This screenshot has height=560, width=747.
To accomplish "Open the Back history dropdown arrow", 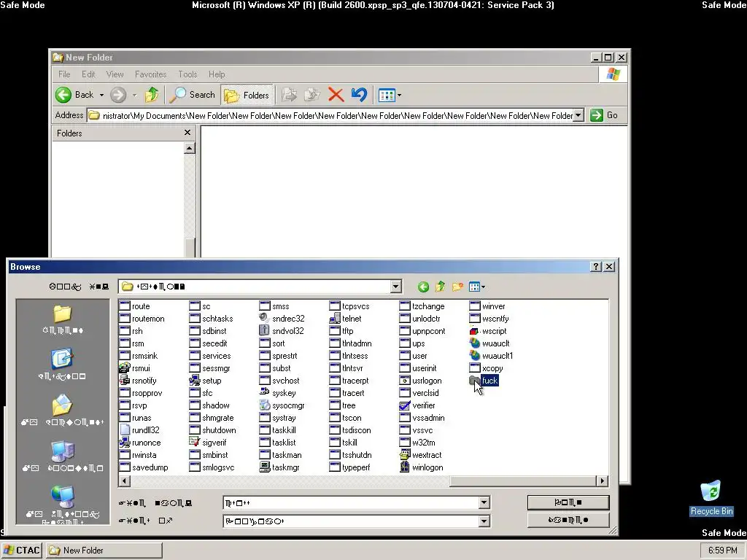I will 101,96.
